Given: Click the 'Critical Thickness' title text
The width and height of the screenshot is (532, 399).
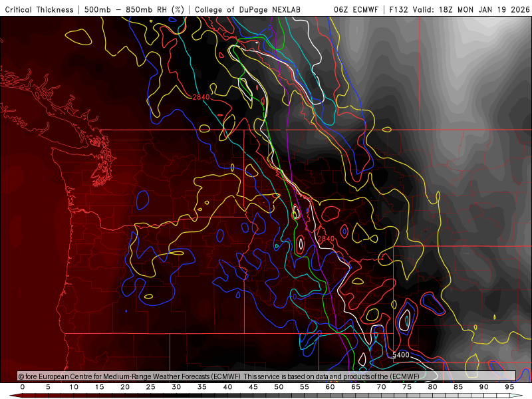Looking at the screenshot, I should 39,9.
